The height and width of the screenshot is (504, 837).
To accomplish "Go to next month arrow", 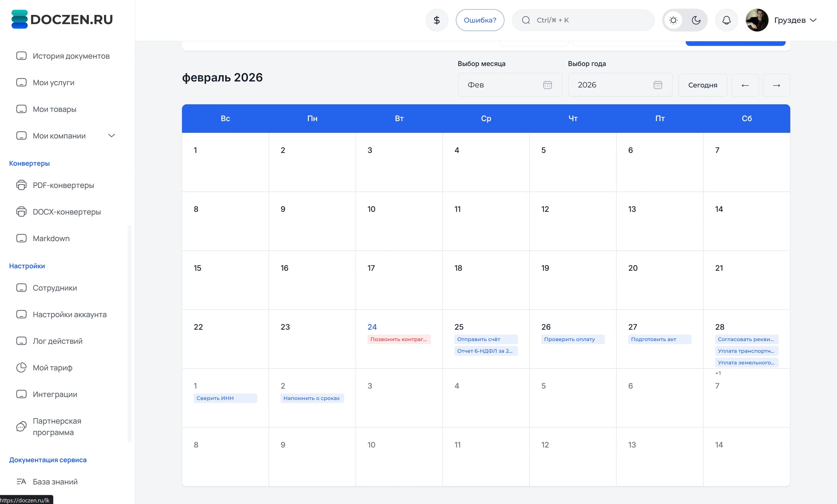I will [776, 85].
